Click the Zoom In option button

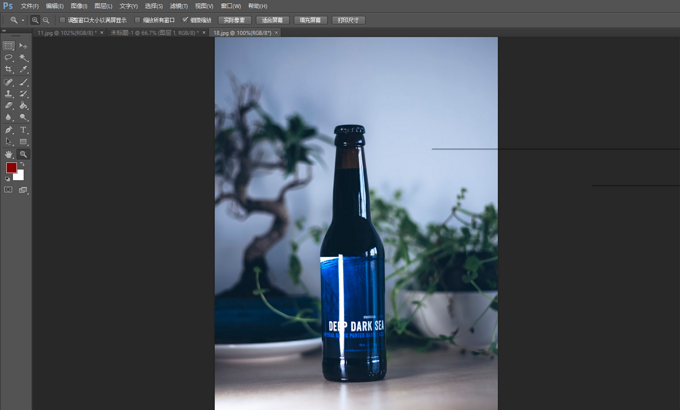pyautogui.click(x=35, y=20)
